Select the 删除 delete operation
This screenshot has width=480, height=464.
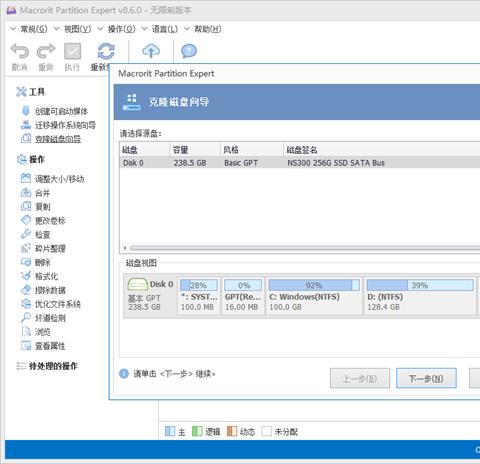[x=42, y=262]
